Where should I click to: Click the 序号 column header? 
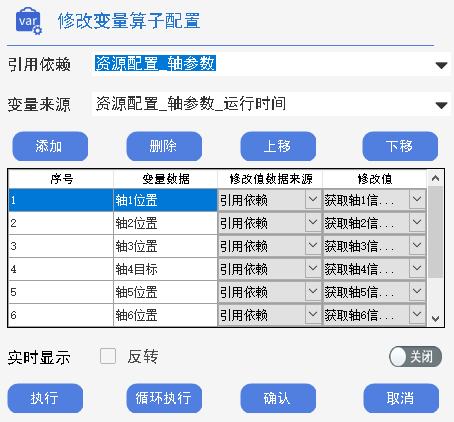(x=61, y=179)
